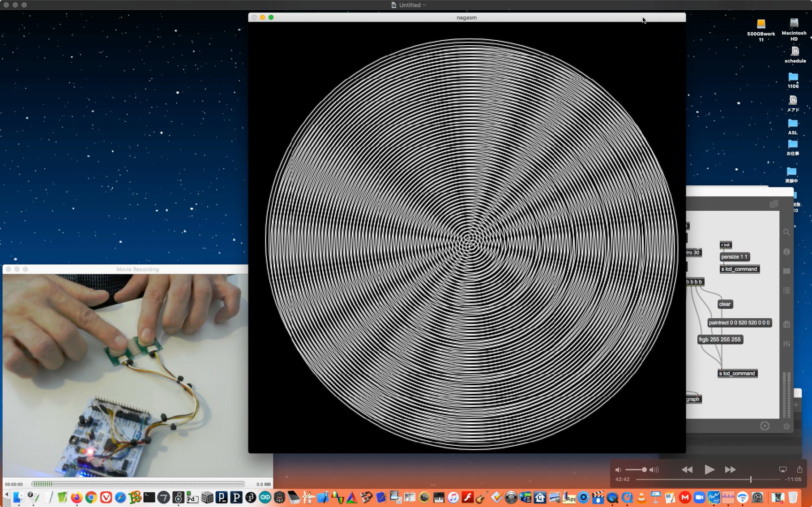Click the QuickTime playback timeline playhead
This screenshot has width=812, height=507.
point(751,479)
